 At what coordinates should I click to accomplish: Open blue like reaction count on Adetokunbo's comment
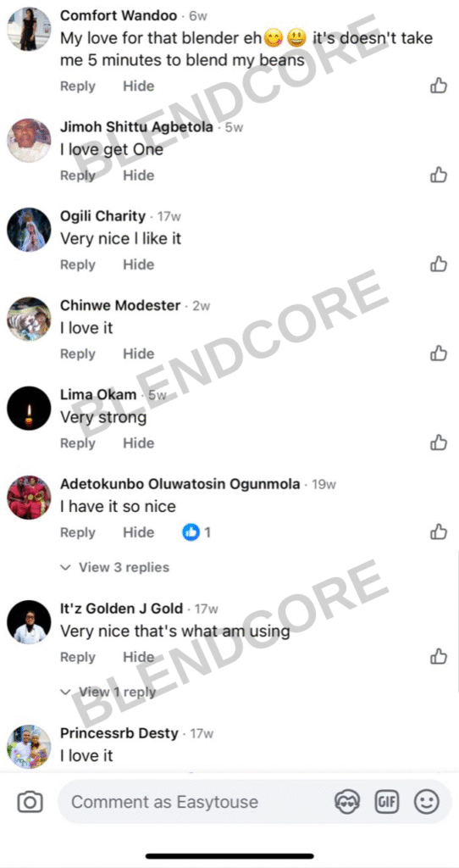(196, 532)
